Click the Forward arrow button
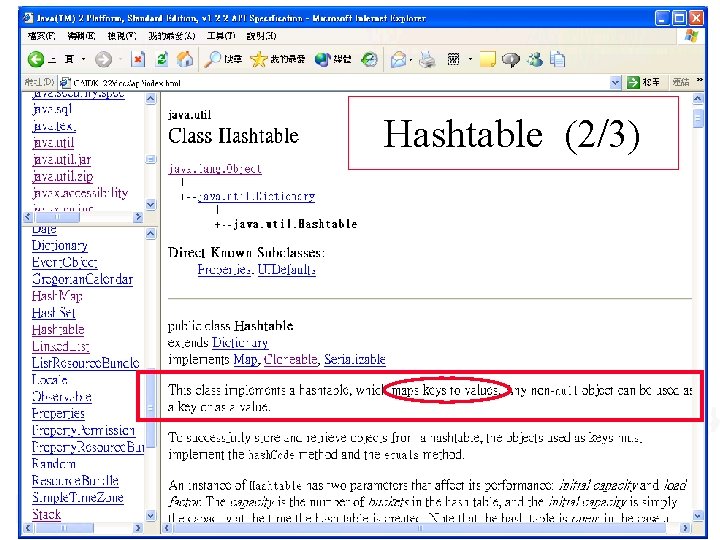Screen dimensions: 720x540 (103, 59)
